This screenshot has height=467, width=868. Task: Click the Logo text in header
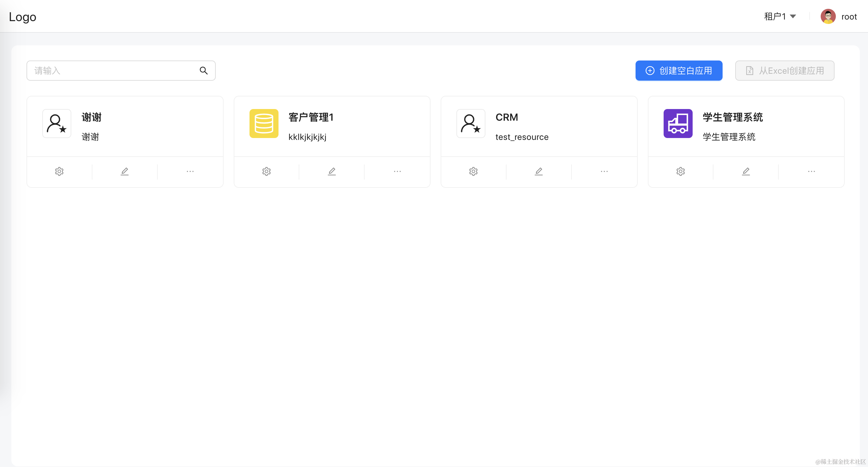23,17
